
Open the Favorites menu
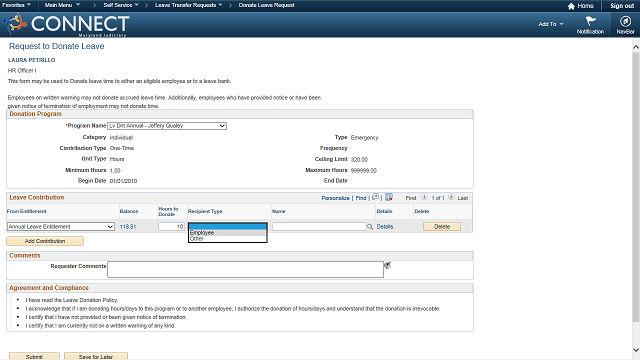[x=16, y=5]
